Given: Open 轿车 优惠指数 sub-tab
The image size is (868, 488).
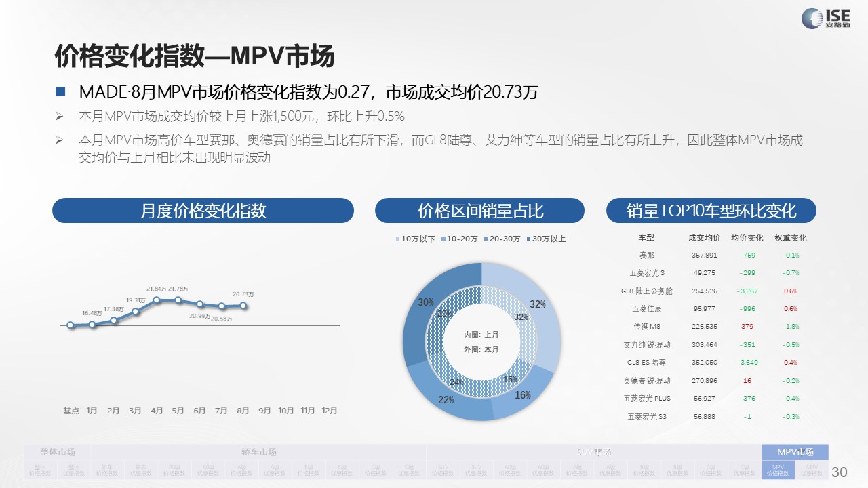Looking at the screenshot, I should (141, 469).
